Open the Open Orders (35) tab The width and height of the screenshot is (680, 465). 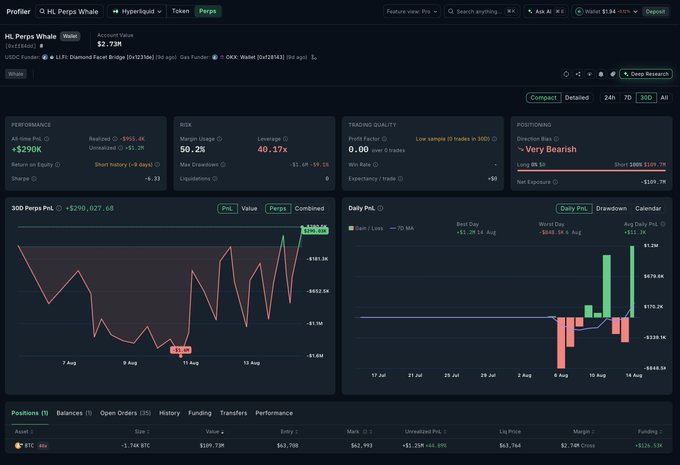(125, 413)
